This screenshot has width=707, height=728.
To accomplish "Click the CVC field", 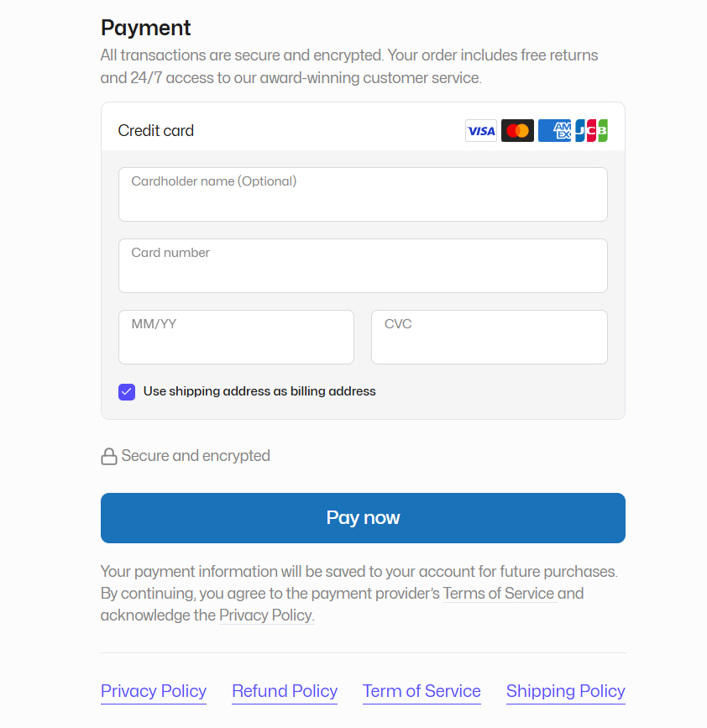I will coord(490,337).
